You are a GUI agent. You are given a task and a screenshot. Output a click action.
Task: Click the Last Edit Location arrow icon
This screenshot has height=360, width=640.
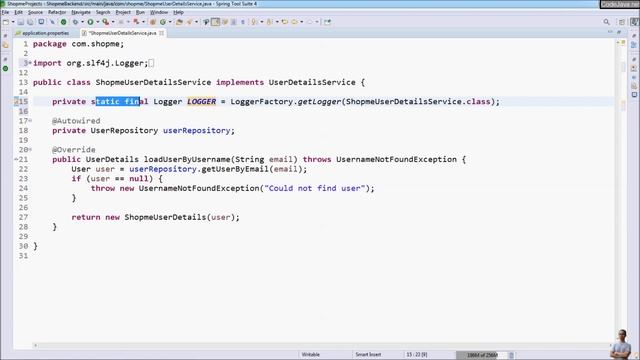point(284,22)
